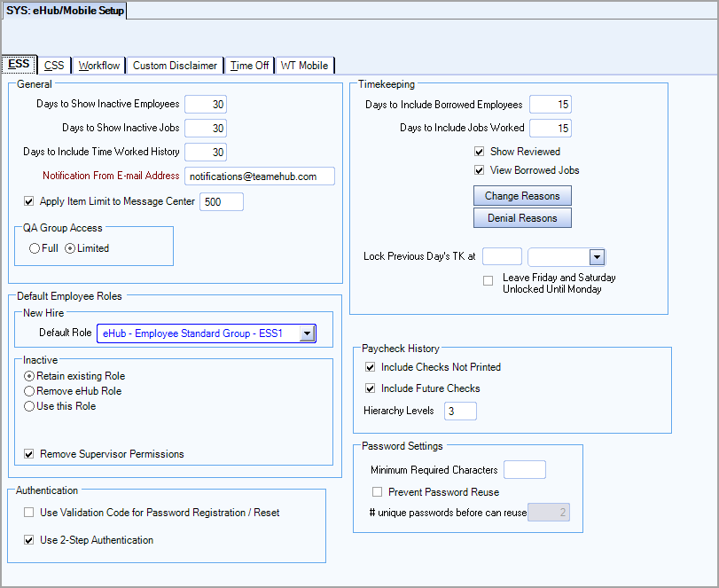Enable Prevent Password Reuse
This screenshot has width=719, height=588.
377,492
